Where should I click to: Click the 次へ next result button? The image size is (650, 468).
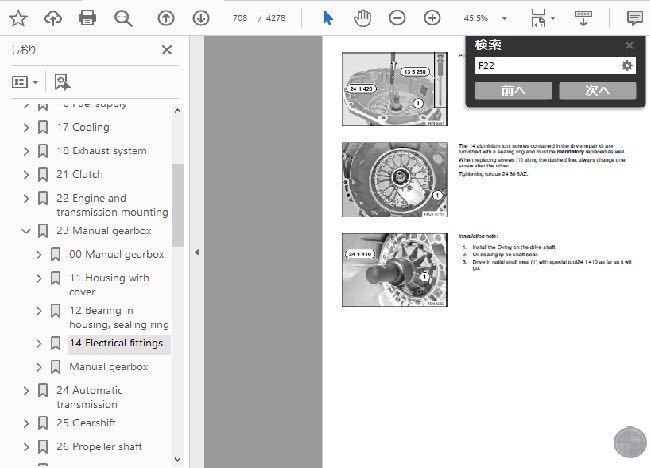[598, 90]
